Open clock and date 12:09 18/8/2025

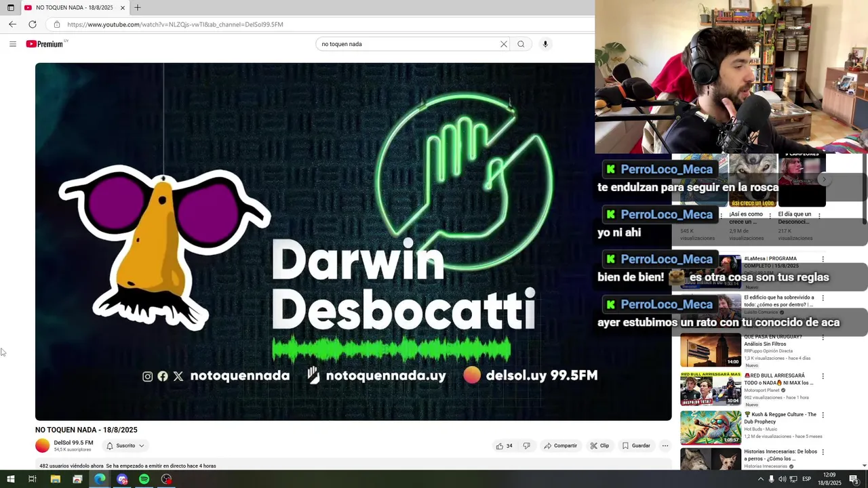829,479
